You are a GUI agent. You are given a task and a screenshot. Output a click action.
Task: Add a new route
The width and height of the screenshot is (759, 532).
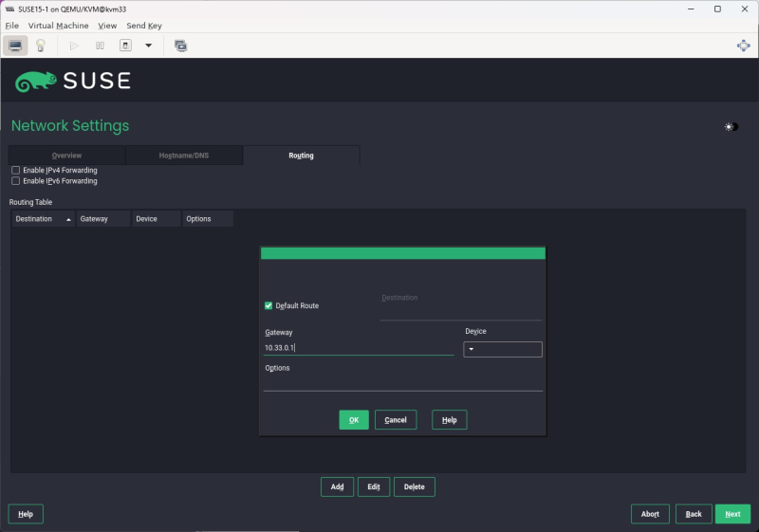(337, 486)
